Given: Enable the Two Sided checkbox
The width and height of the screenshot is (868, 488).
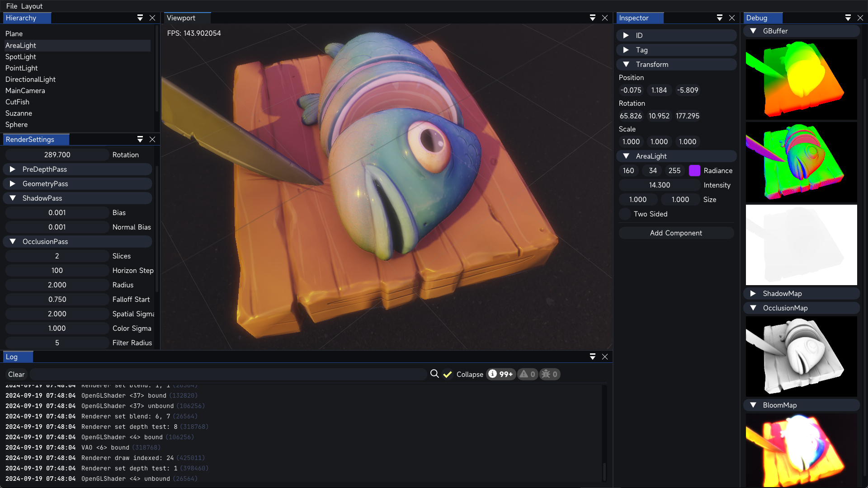Looking at the screenshot, I should [x=625, y=214].
